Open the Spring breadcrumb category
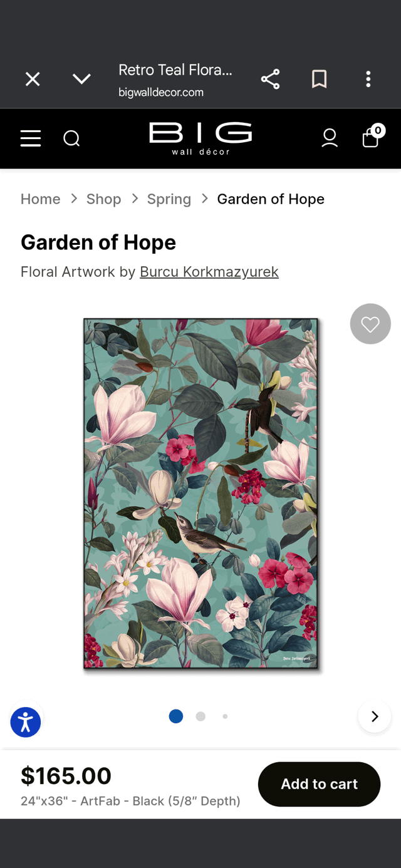The width and height of the screenshot is (401, 868). [169, 199]
